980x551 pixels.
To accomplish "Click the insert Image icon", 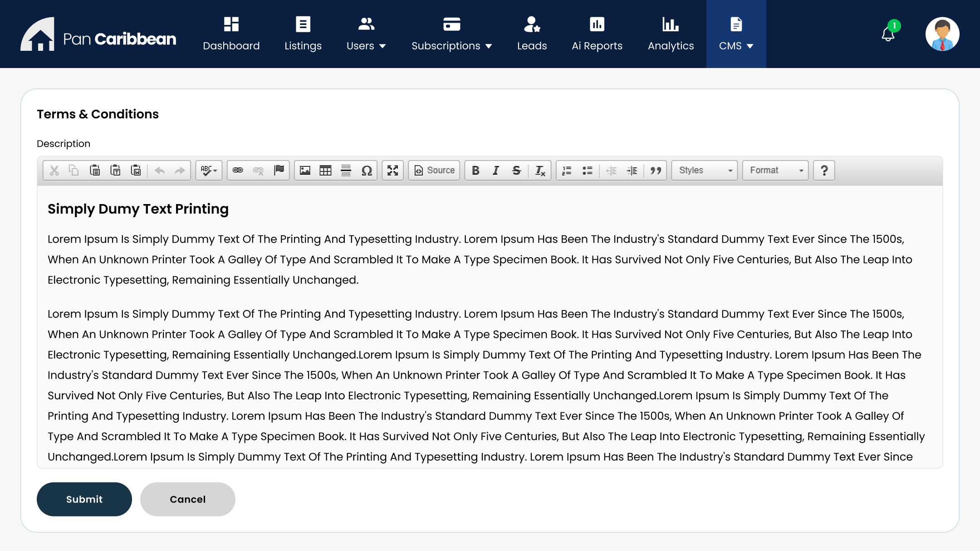I will coord(305,171).
